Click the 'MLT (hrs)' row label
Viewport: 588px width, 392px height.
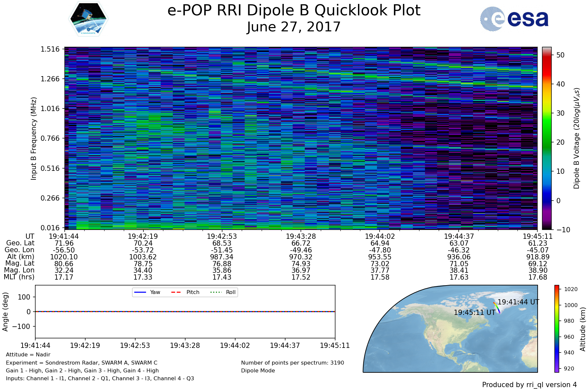(19, 277)
